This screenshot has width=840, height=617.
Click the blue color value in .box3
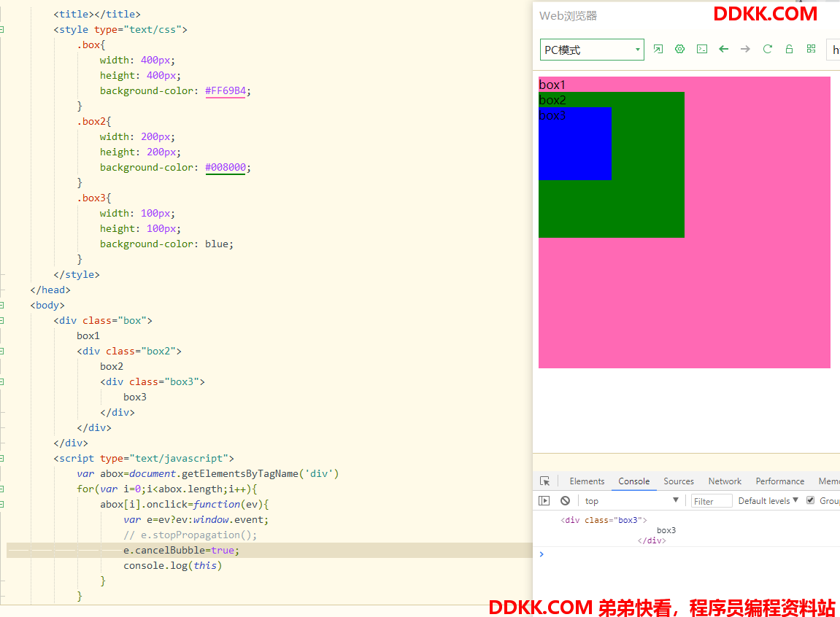pyautogui.click(x=217, y=244)
